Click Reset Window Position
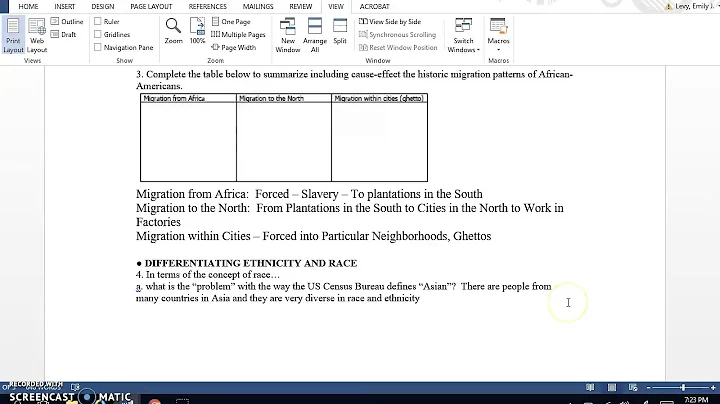Image resolution: width=720 pixels, height=404 pixels. (398, 47)
